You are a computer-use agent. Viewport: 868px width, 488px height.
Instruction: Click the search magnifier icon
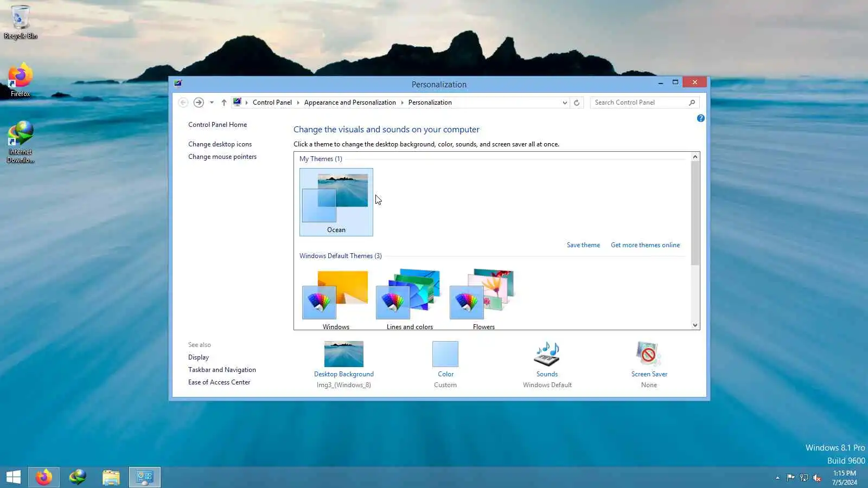(x=692, y=102)
